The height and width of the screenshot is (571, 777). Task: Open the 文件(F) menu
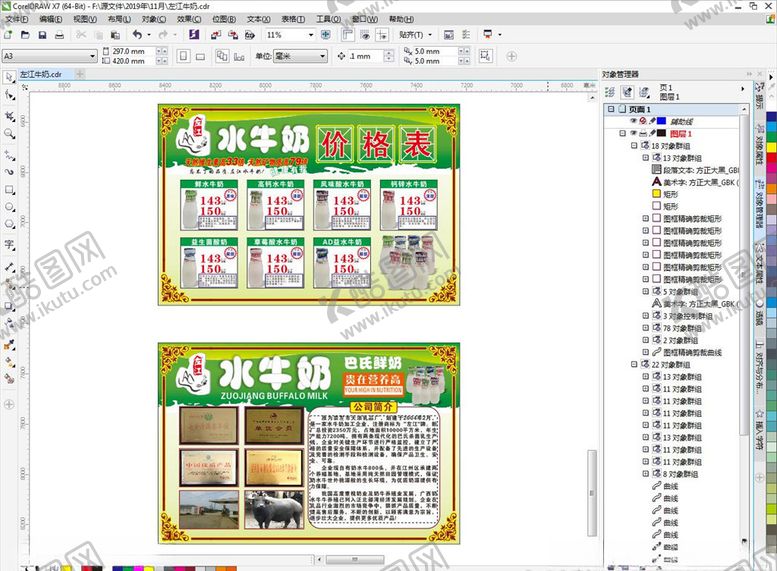[16, 19]
